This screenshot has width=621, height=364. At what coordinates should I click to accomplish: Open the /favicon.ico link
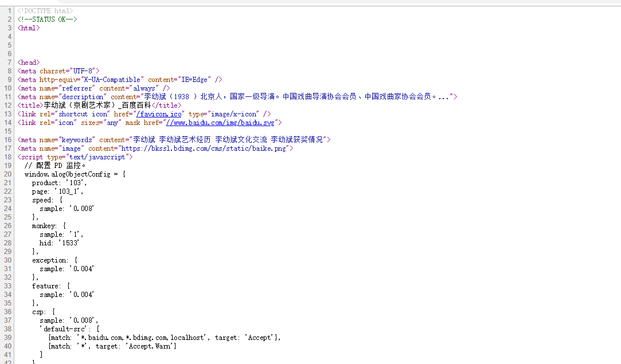click(159, 114)
